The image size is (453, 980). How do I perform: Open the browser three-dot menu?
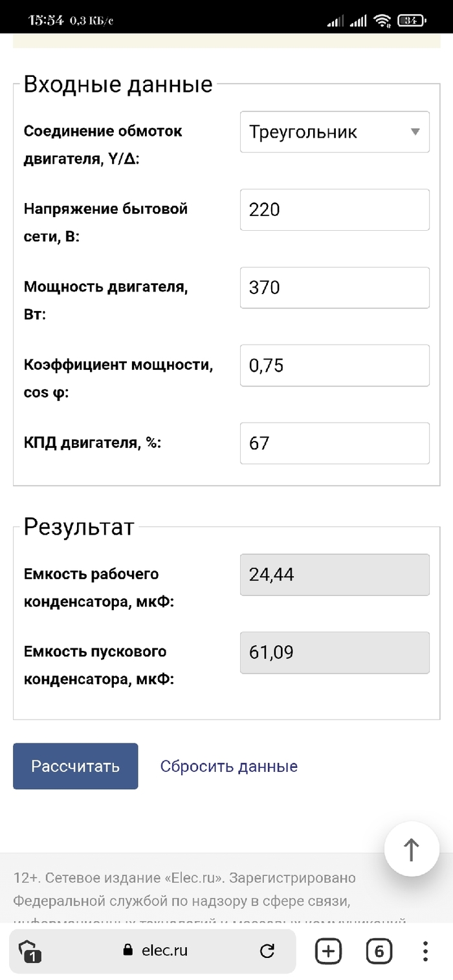tap(425, 951)
